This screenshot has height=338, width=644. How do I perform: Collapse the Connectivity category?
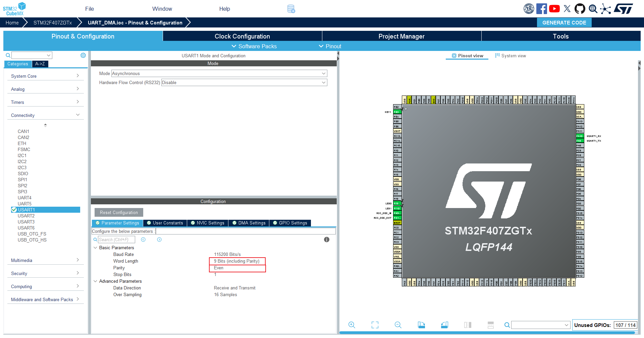tap(45, 115)
